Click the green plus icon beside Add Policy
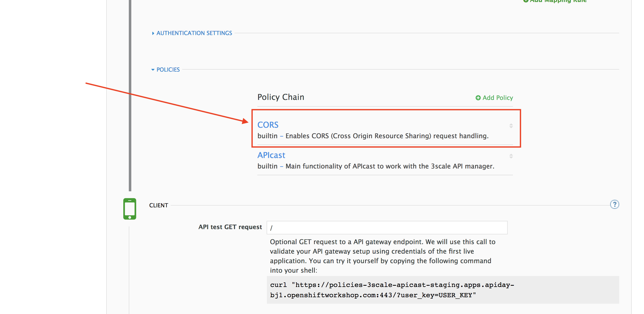Viewport: 644px width, 314px height. (478, 98)
